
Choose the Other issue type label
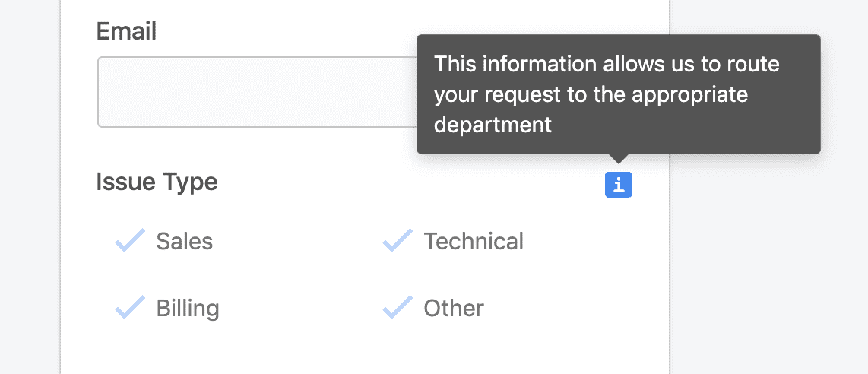click(x=453, y=308)
